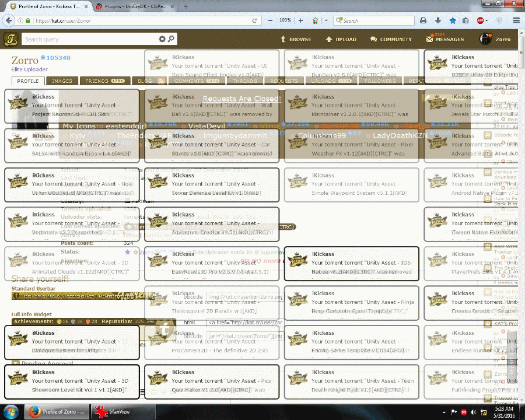525x420 pixels.
Task: Select the Profile tab
Action: 28,81
